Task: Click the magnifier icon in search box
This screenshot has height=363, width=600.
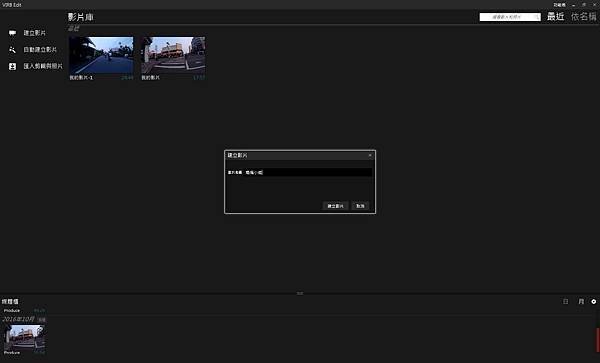Action: pos(536,17)
